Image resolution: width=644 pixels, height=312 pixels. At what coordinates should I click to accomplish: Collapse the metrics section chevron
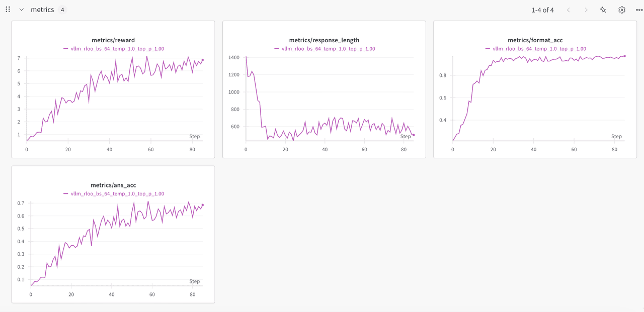22,10
